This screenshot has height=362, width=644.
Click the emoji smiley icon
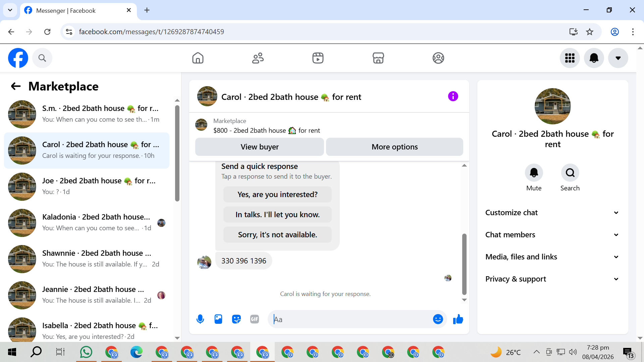[438, 319]
